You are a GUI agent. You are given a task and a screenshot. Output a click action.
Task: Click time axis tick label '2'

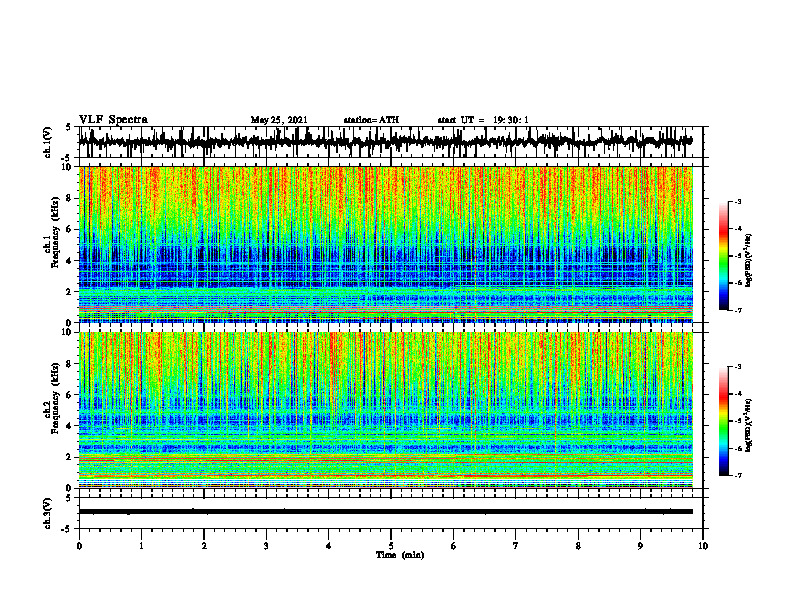[204, 546]
